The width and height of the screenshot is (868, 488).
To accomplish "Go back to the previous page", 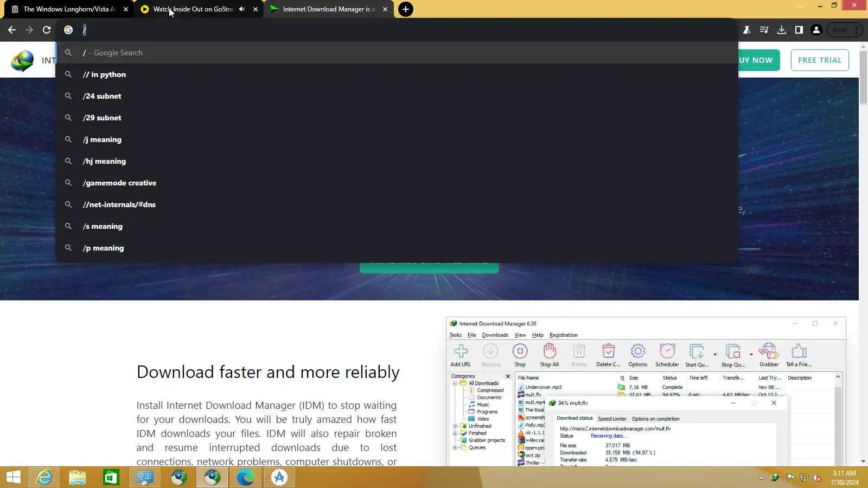I will point(12,30).
